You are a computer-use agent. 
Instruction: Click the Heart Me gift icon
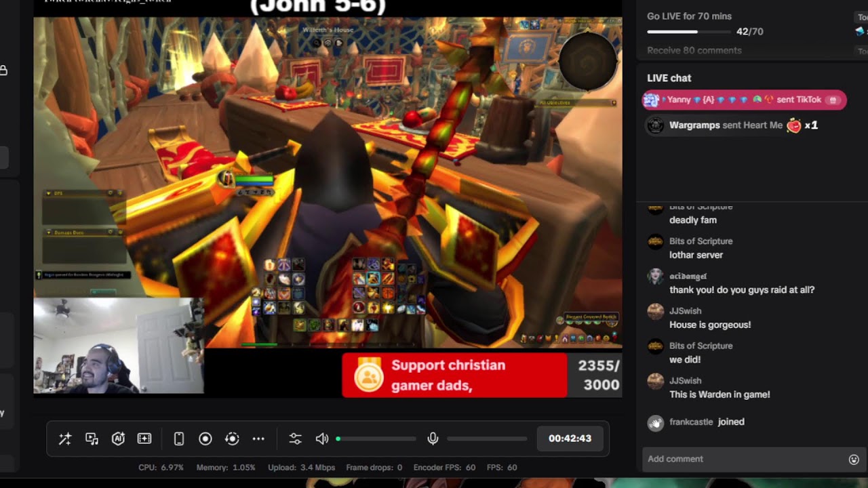click(794, 125)
